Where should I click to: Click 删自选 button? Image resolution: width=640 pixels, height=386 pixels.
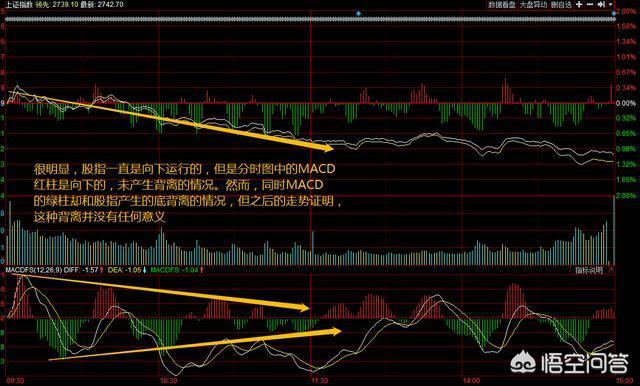(x=561, y=5)
